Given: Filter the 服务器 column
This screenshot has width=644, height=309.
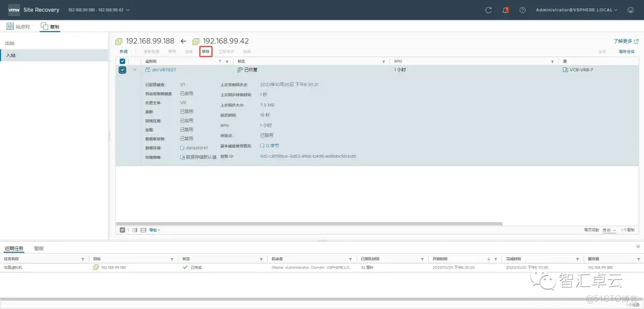Looking at the screenshot, I should pyautogui.click(x=638, y=260).
